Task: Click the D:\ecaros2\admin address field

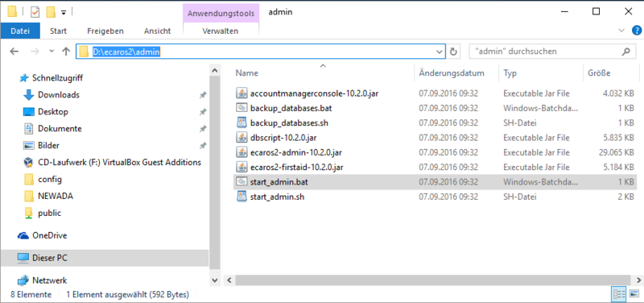Action: pyautogui.click(x=261, y=52)
